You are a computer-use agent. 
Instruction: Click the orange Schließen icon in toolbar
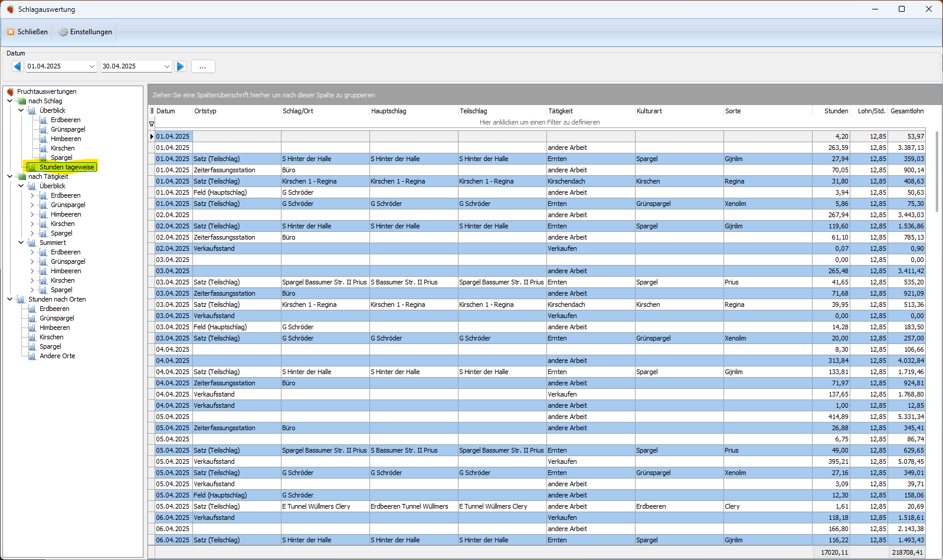tap(11, 32)
